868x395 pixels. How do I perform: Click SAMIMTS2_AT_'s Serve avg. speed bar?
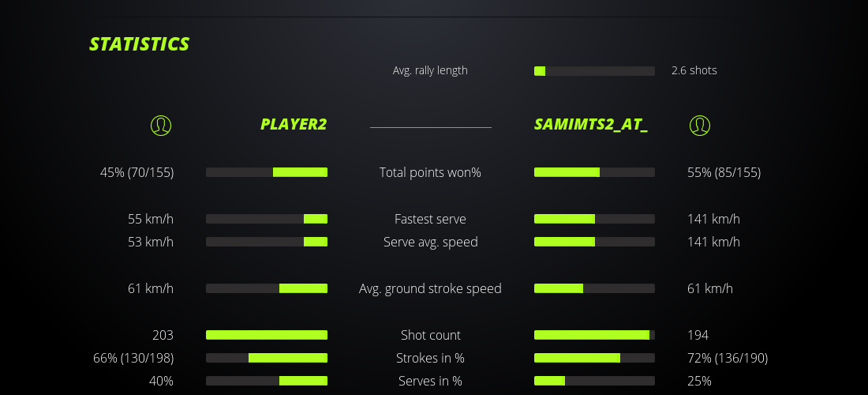[x=594, y=242]
